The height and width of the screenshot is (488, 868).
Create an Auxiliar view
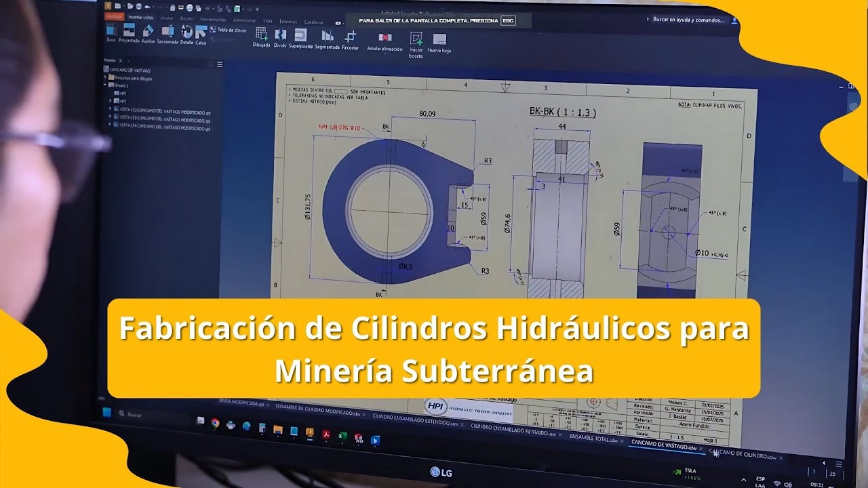148,35
